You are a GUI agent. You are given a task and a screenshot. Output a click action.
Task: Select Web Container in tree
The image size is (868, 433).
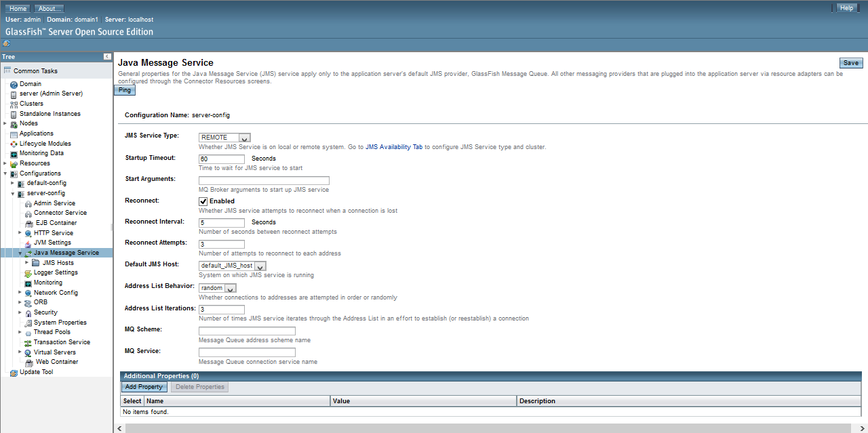[57, 362]
